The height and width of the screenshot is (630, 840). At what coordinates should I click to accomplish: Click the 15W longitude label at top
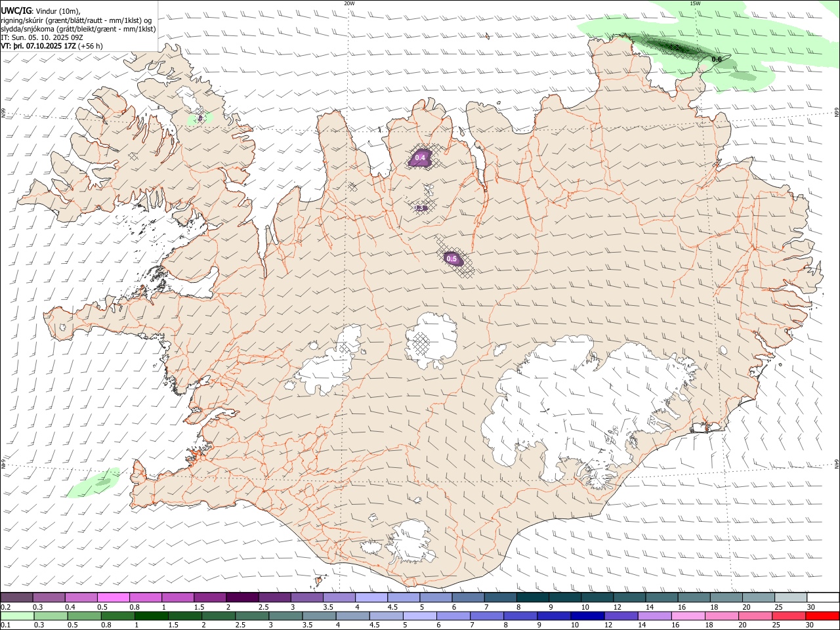coord(696,3)
